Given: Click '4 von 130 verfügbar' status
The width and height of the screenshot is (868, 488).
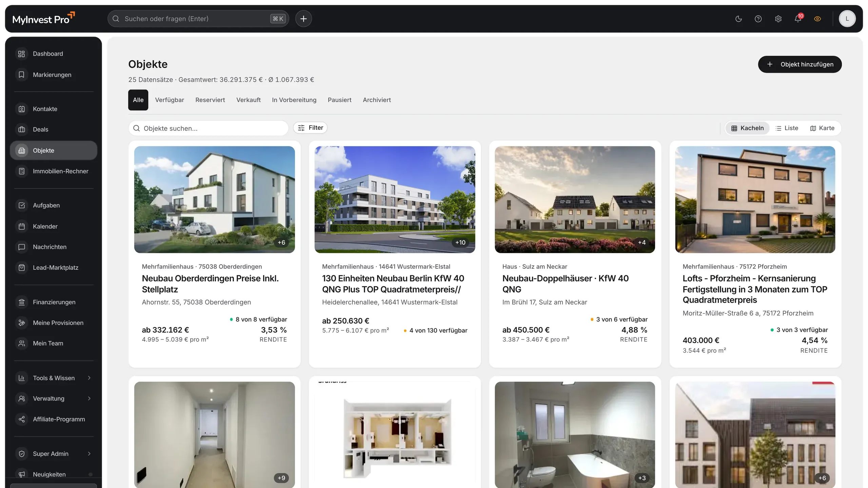Looking at the screenshot, I should point(435,330).
